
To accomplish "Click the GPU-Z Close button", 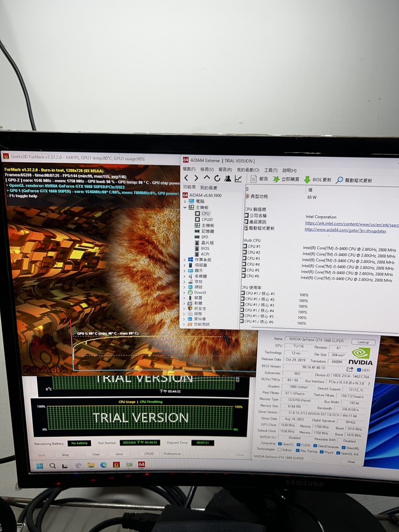I will [351, 462].
